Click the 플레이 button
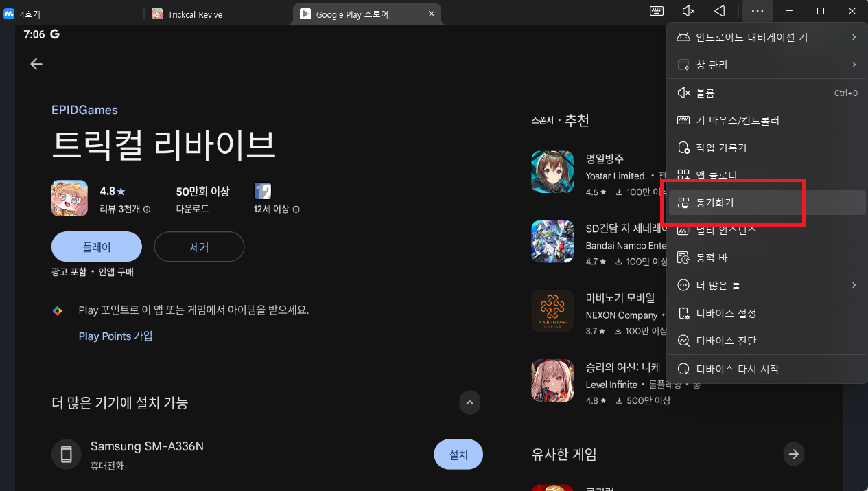Image resolution: width=868 pixels, height=491 pixels. (x=97, y=247)
